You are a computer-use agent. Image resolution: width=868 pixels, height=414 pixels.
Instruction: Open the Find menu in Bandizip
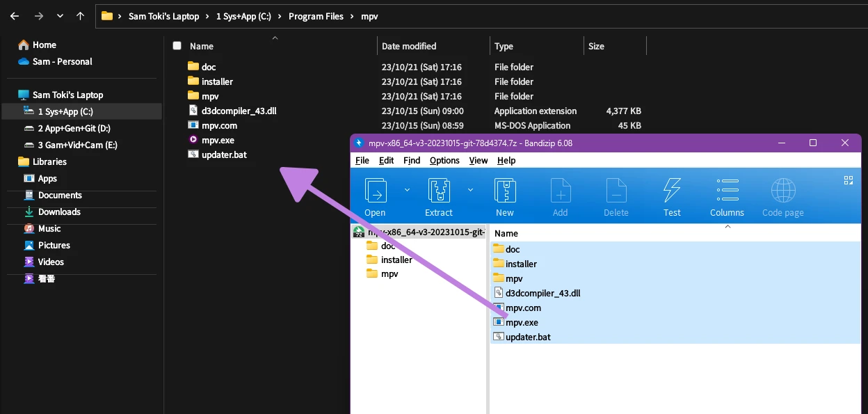coord(412,160)
